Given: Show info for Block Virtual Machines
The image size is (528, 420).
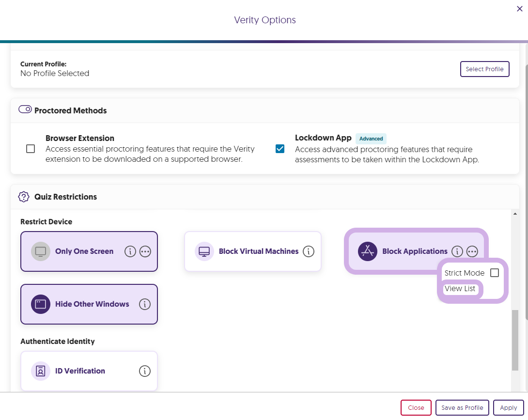Looking at the screenshot, I should (309, 251).
